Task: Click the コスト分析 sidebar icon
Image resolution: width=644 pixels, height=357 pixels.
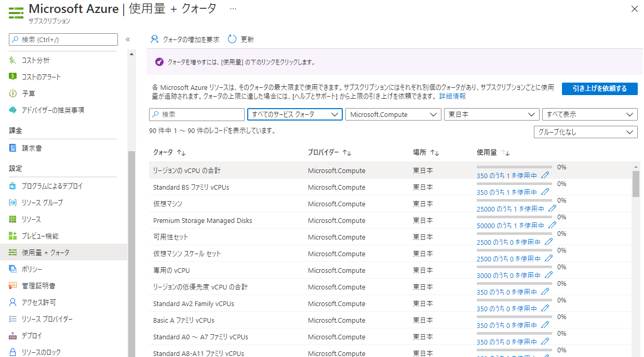Action: click(13, 60)
